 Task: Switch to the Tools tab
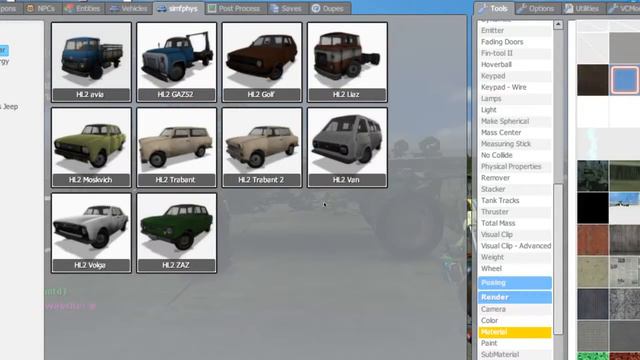[493, 8]
